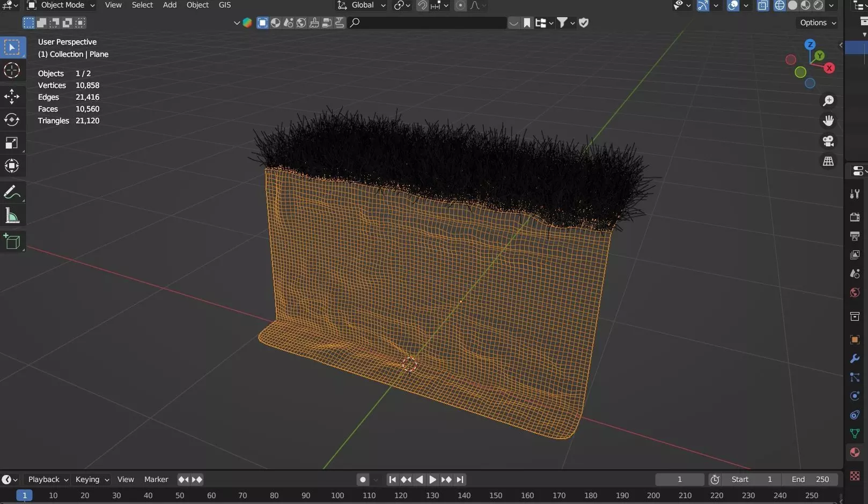Toggle viewport overlays
Image resolution: width=868 pixels, height=504 pixels.
click(x=733, y=5)
